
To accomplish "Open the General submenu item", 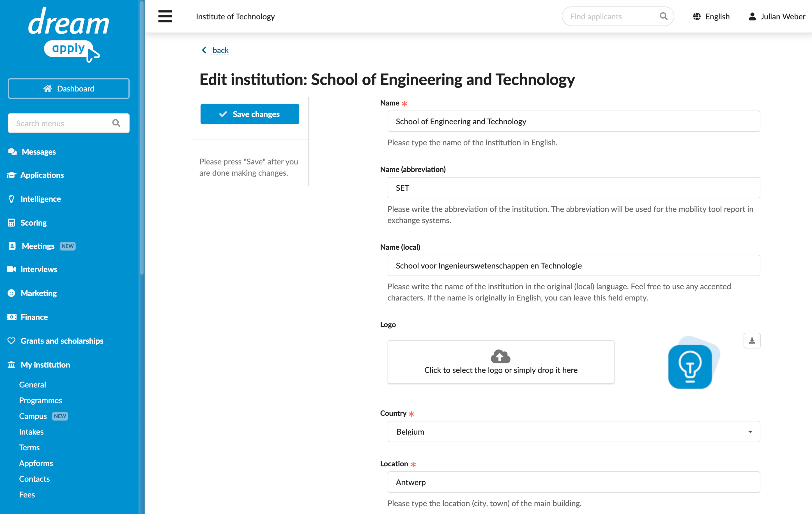I will (32, 384).
